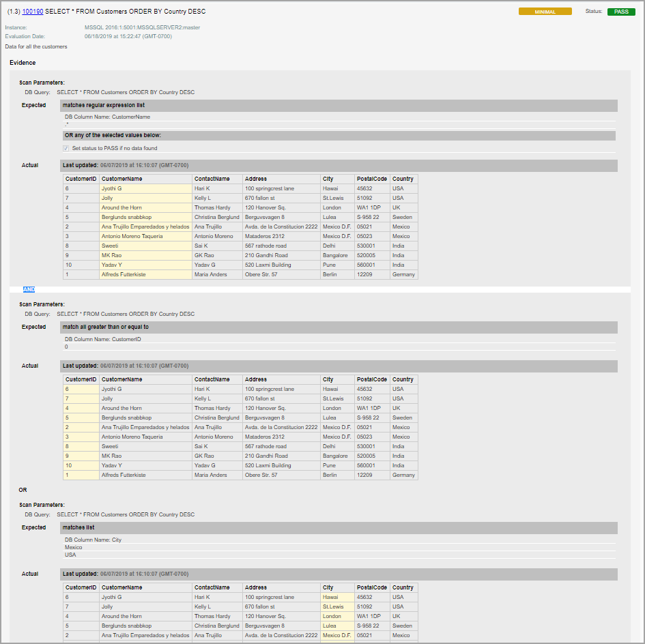The image size is (645, 644).
Task: Click the Evidence section heading
Action: pos(23,62)
